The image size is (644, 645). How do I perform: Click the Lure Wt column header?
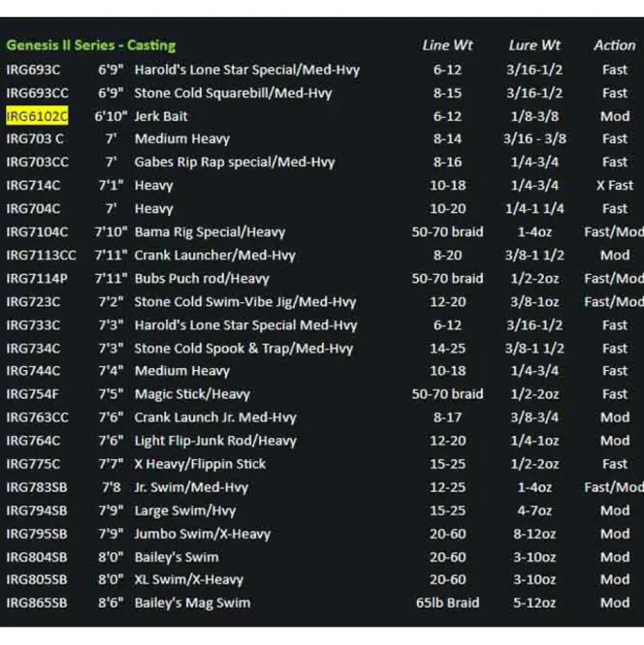pos(534,45)
